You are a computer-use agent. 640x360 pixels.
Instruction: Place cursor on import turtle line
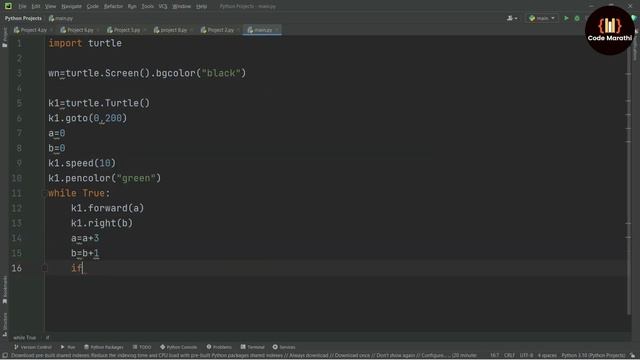[x=85, y=43]
